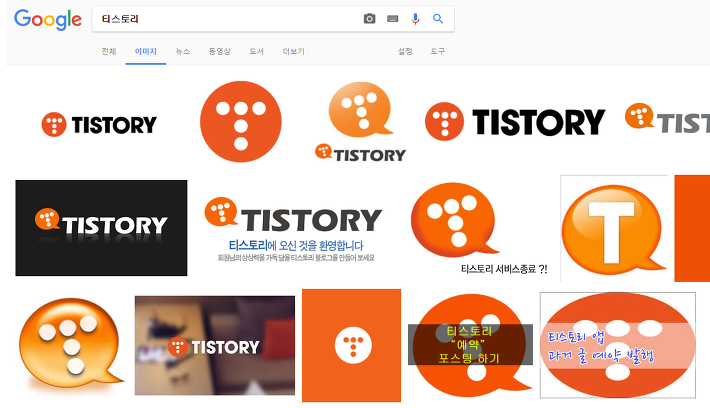Open the plain orange circle T-dots image
Viewport: 710px width, 408px height.
[240, 121]
